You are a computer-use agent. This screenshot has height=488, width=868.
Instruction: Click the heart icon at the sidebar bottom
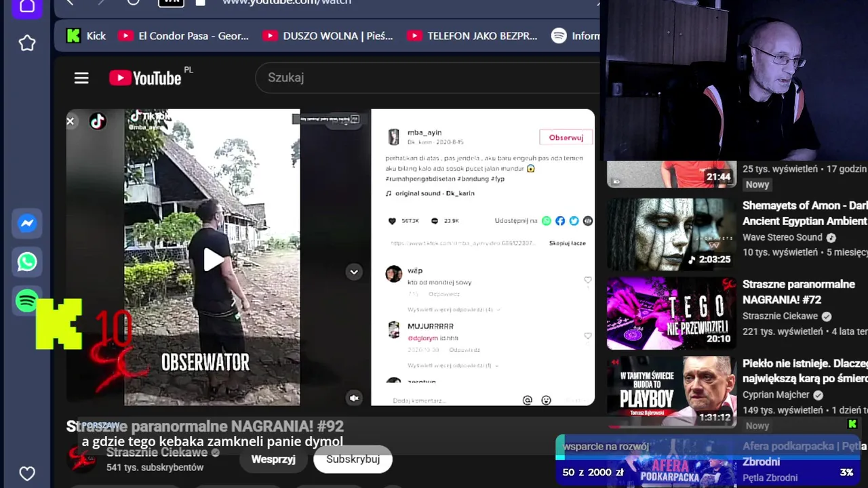[27, 474]
